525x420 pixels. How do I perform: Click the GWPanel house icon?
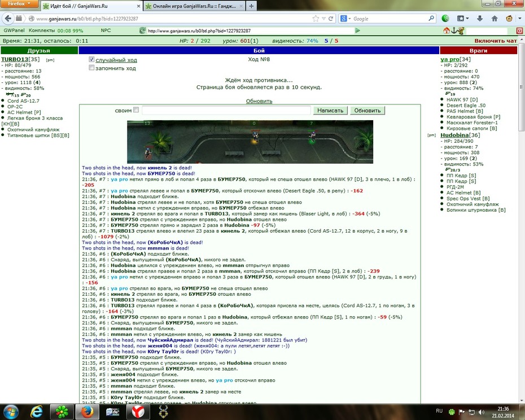[447, 31]
